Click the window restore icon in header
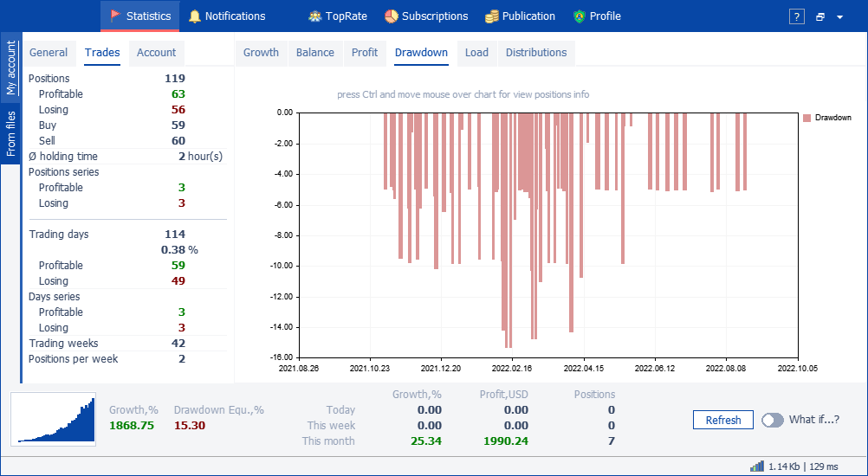The image size is (868, 476). click(820, 17)
